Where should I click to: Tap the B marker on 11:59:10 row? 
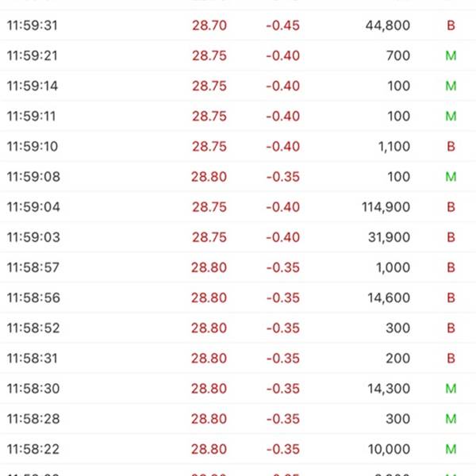point(451,147)
